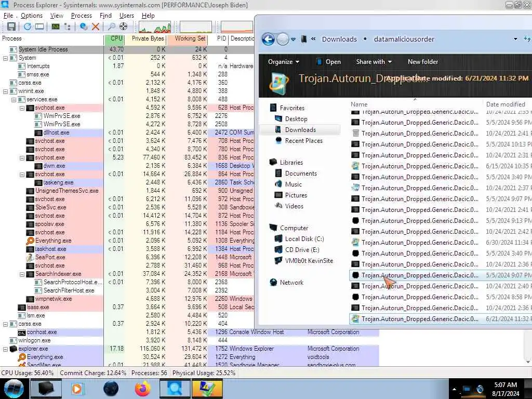Click the New folder button
Image resolution: width=532 pixels, height=399 pixels.
coord(423,62)
